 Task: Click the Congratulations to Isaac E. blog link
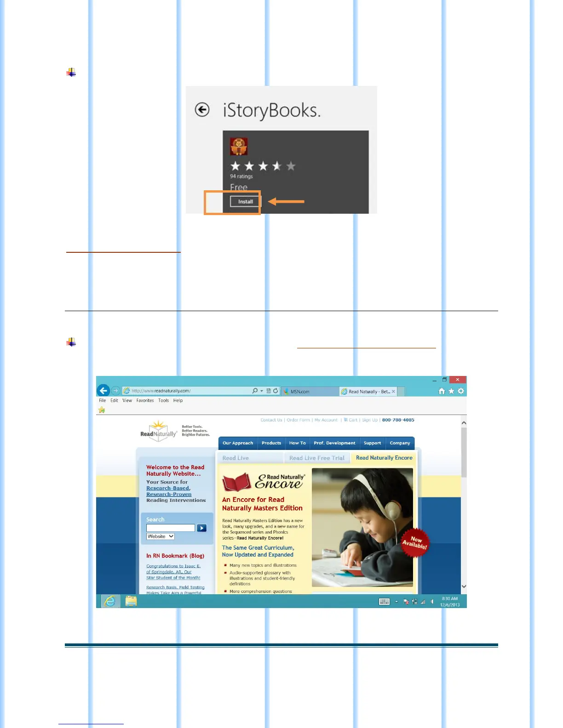tap(173, 572)
